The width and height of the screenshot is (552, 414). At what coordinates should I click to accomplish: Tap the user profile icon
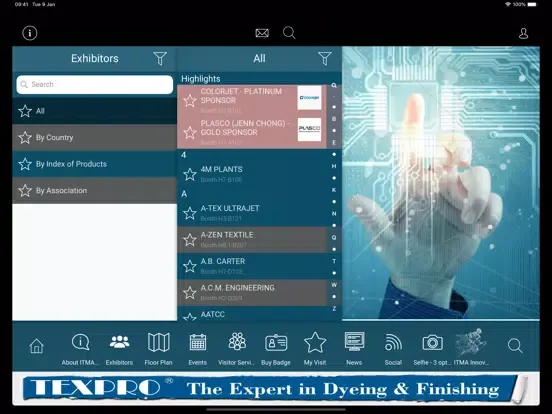point(523,33)
